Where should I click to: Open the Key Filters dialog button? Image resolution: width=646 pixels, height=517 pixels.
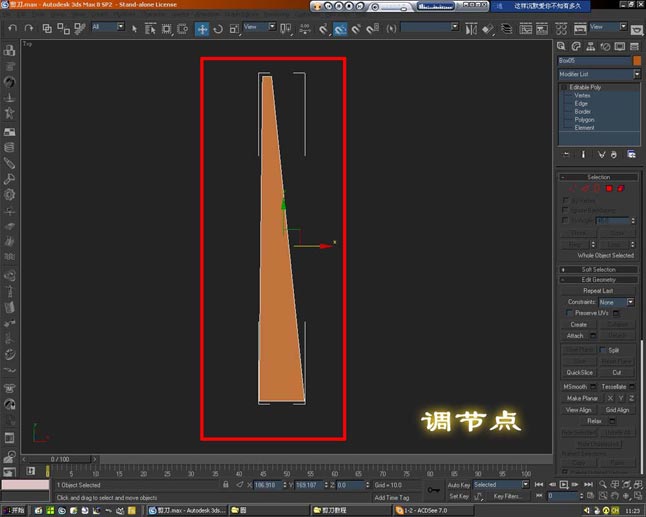coord(506,496)
